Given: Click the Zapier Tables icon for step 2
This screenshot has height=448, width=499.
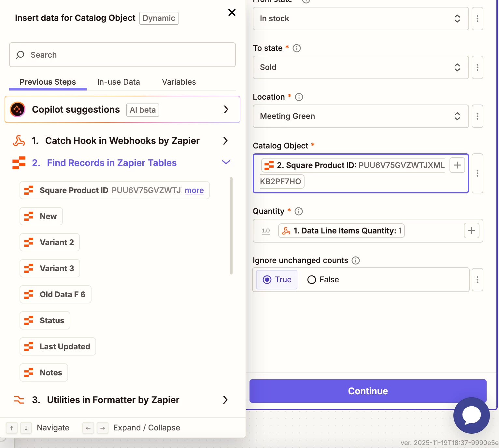Looking at the screenshot, I should tap(19, 163).
